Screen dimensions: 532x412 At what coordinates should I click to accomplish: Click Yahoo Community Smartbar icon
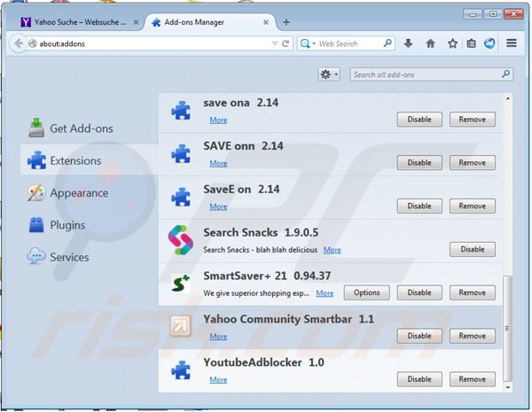(181, 326)
